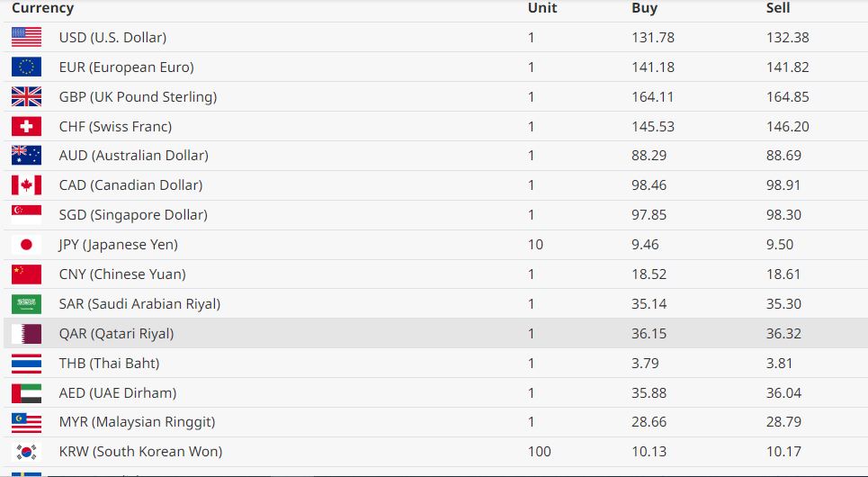Viewport: 868px width, 477px height.
Task: Click the United States flag icon
Action: coord(26,37)
